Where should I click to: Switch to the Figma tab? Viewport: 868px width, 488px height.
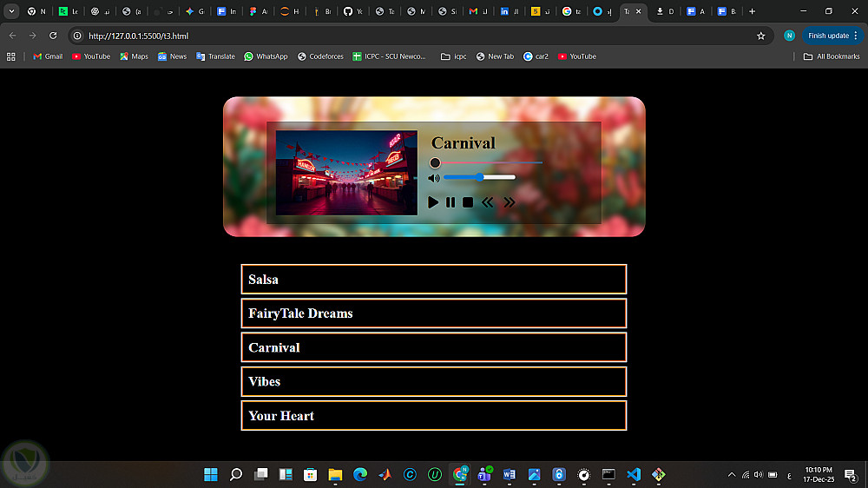click(258, 11)
